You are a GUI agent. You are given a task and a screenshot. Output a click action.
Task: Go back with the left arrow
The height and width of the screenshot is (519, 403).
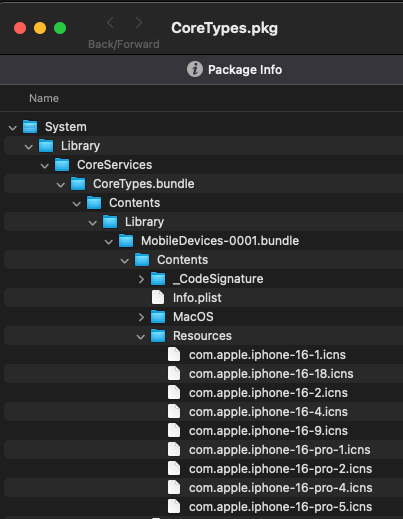[110, 23]
